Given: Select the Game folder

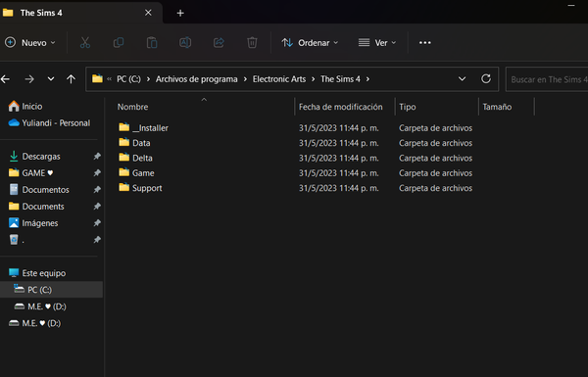Looking at the screenshot, I should click(143, 173).
